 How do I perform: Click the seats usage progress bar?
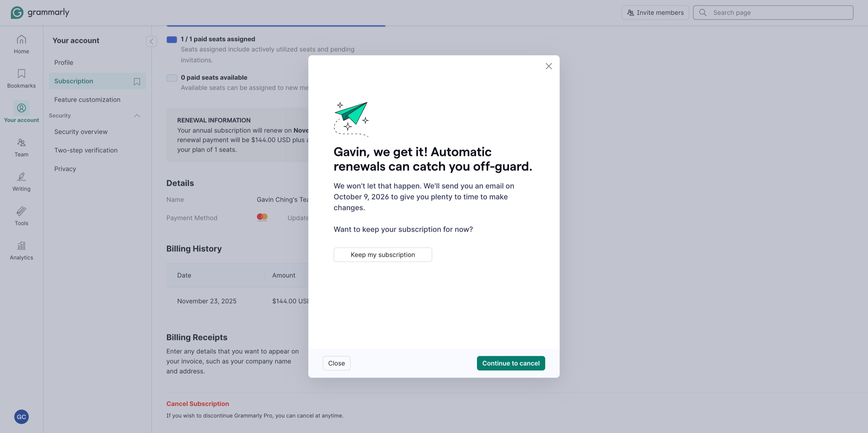point(276,26)
